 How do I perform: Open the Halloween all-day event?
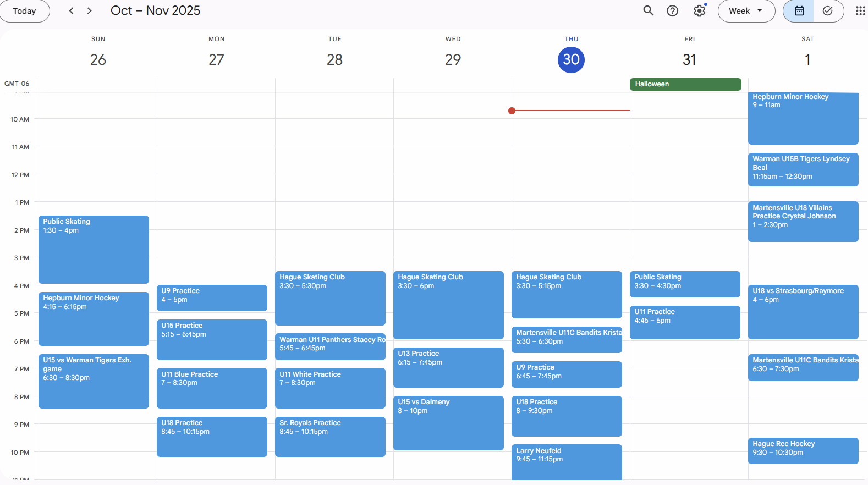(685, 84)
